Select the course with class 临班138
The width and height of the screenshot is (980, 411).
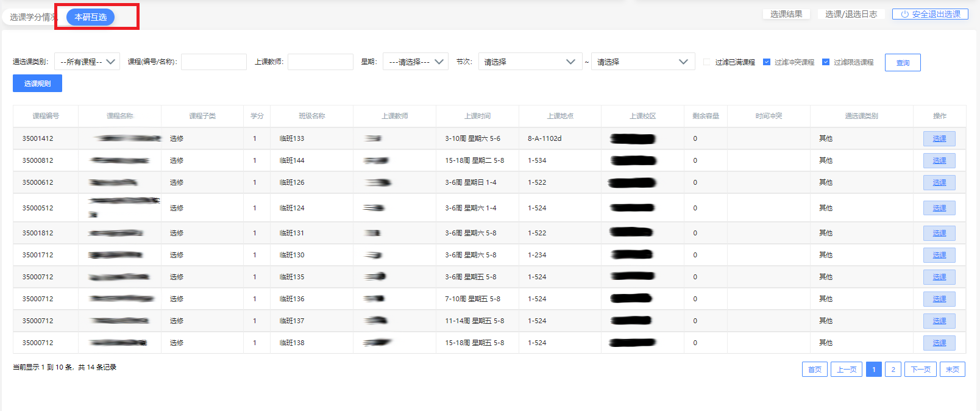[x=939, y=343]
